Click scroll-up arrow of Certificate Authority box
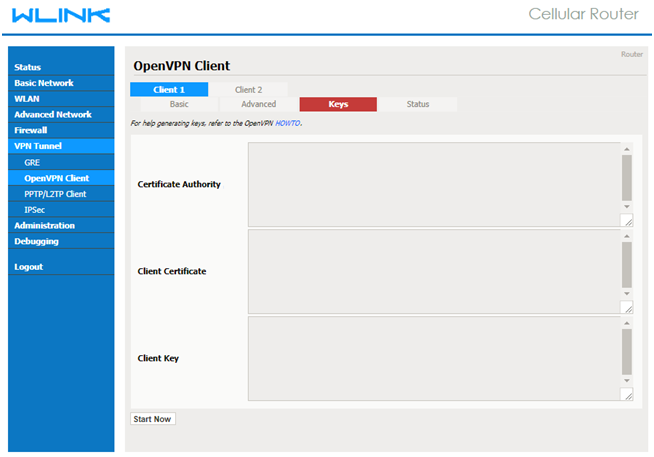The image size is (654, 457). (626, 149)
